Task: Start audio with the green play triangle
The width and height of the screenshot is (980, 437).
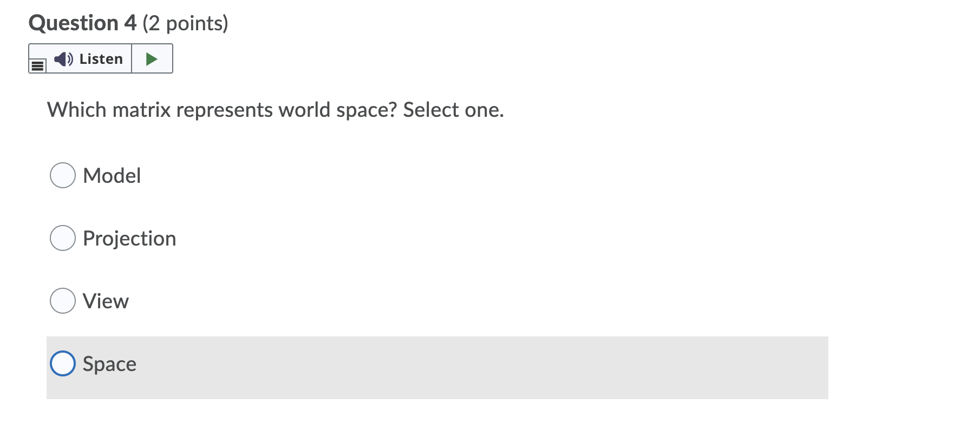Action: 152,58
